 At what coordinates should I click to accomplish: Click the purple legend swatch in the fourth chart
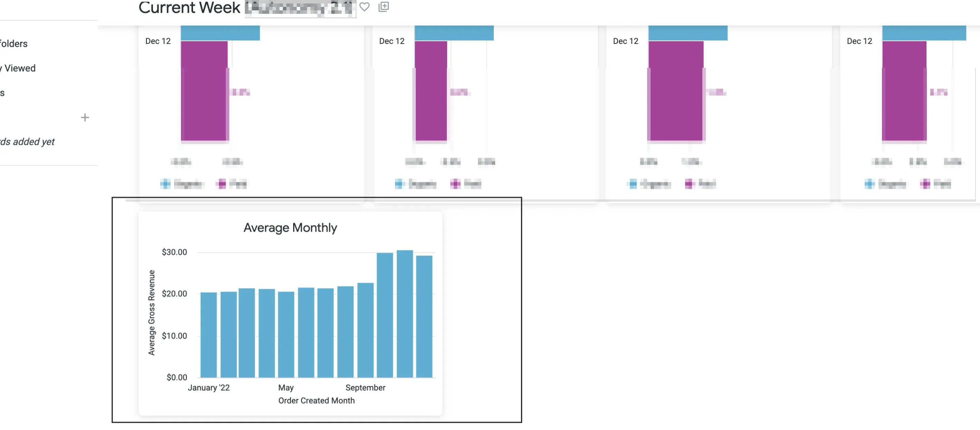[x=925, y=184]
